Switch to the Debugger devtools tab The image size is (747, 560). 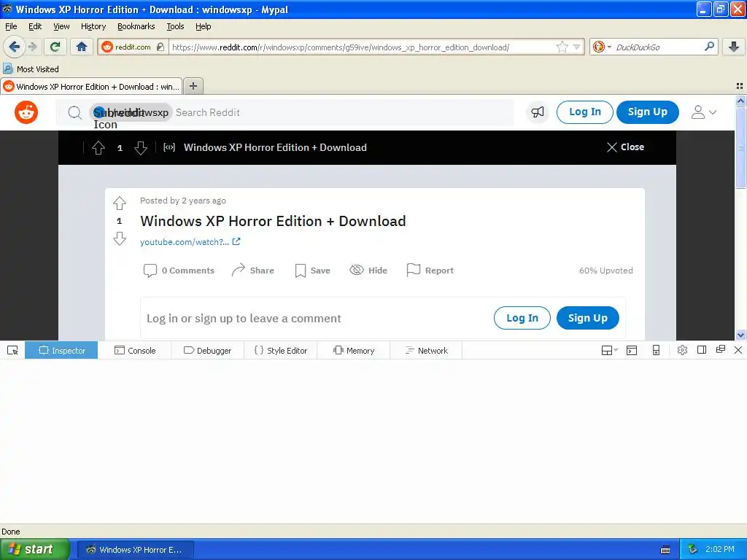pyautogui.click(x=208, y=351)
